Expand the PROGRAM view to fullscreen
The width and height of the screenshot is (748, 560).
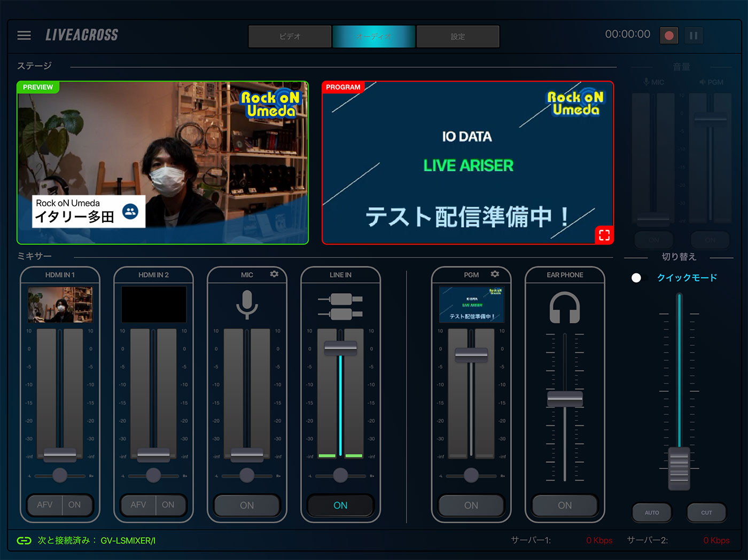click(604, 235)
